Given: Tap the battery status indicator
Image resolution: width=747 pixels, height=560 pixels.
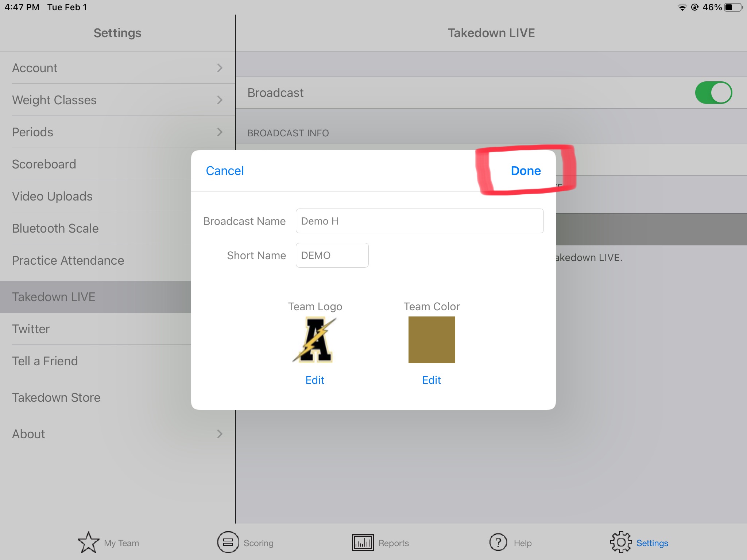Looking at the screenshot, I should pos(733,7).
